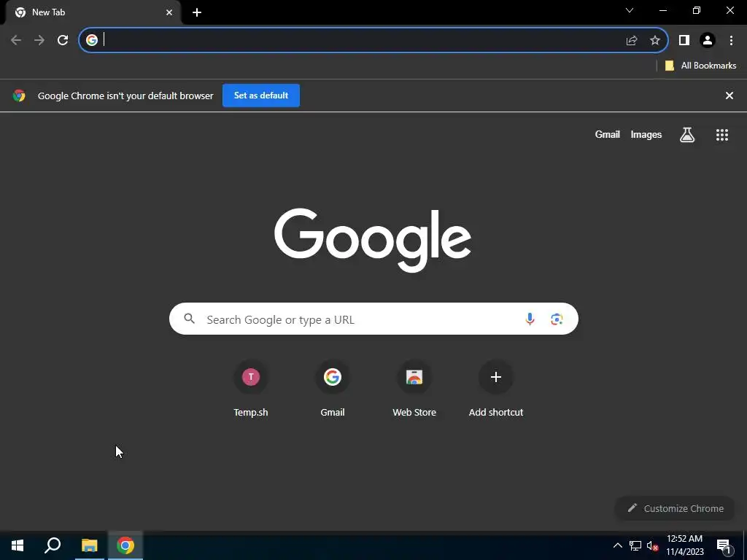
Task: Open the tab search chevron
Action: tap(630, 10)
